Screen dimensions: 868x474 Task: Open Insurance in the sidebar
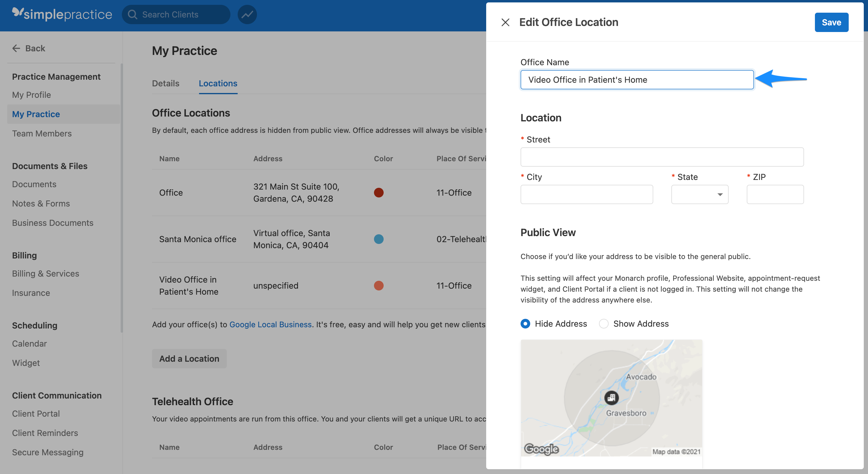coord(31,293)
